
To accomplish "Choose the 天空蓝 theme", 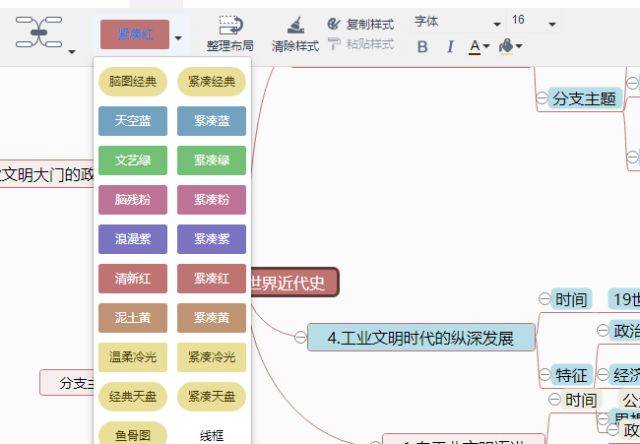I will pyautogui.click(x=133, y=121).
